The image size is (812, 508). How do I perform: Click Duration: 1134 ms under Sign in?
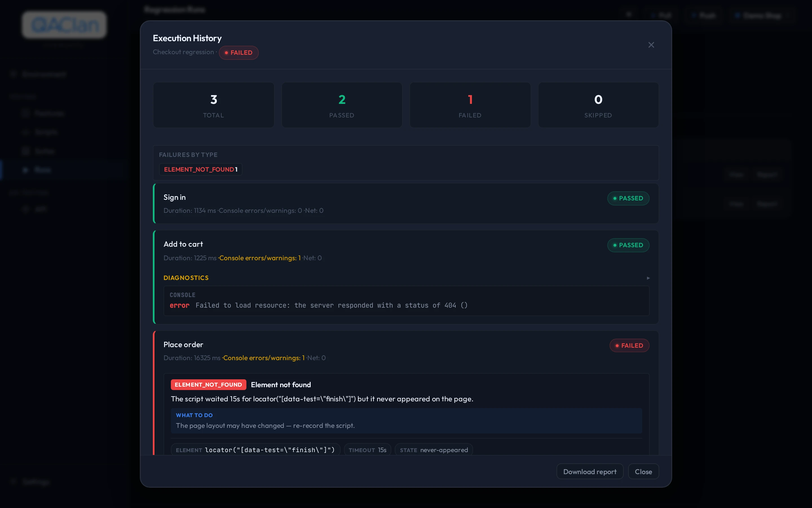(x=189, y=211)
